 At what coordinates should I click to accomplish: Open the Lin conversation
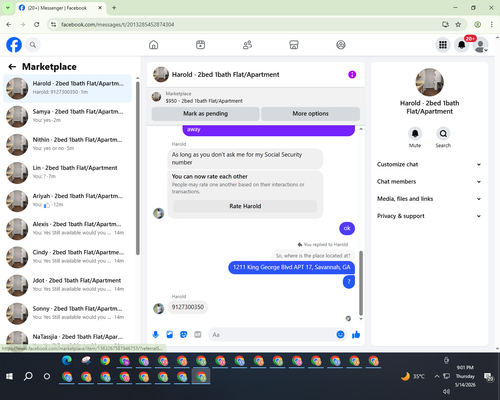click(x=67, y=173)
